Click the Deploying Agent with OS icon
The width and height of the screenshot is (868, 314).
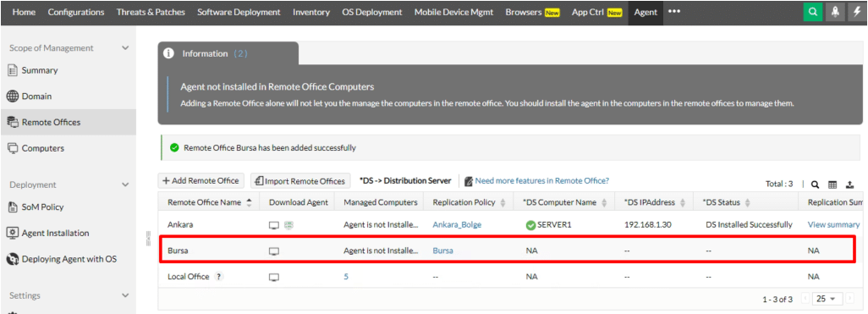point(12,259)
